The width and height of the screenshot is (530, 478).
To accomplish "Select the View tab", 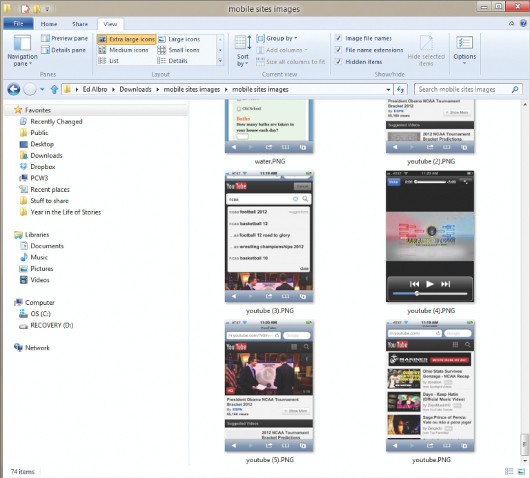I will click(x=110, y=24).
